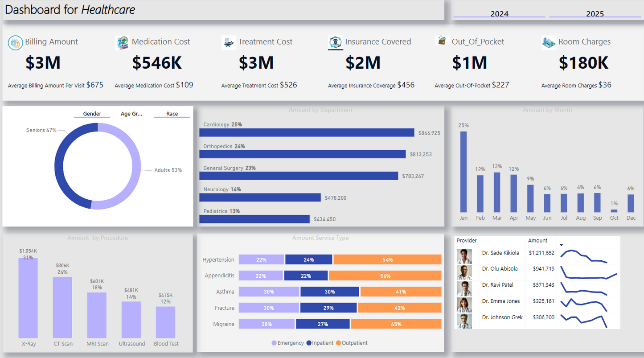Select Dr. Ravi Patel's photo
Viewport: 644px width, 358px height.
tap(464, 288)
